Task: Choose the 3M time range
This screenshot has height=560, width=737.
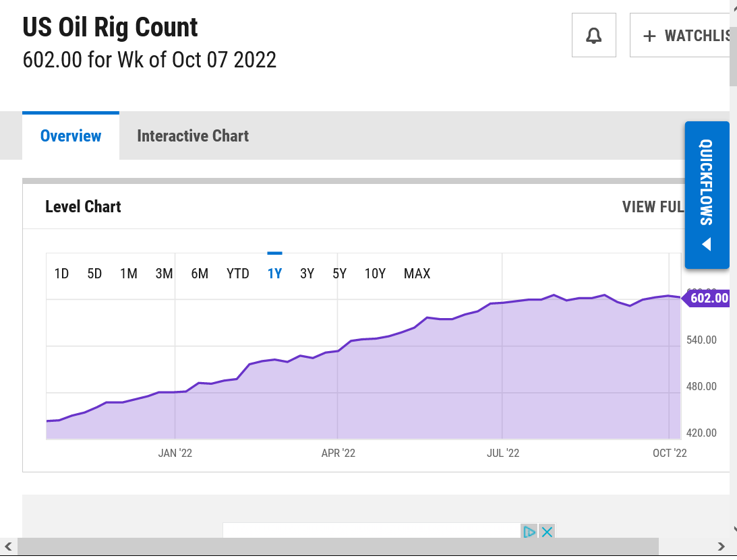Action: [x=164, y=274]
